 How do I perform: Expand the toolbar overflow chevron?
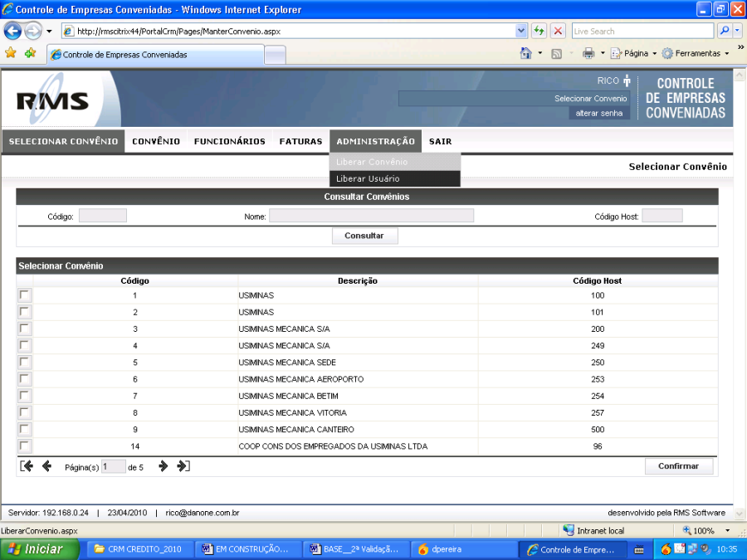[x=741, y=47]
